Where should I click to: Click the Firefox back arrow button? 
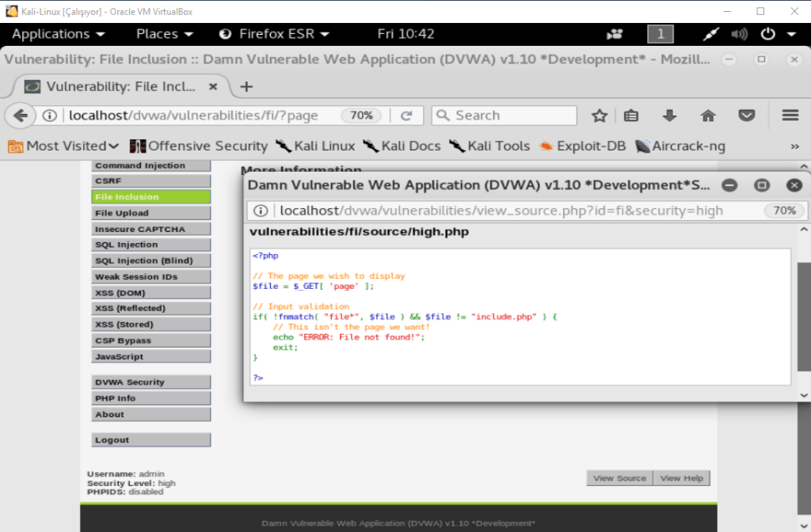[21, 116]
